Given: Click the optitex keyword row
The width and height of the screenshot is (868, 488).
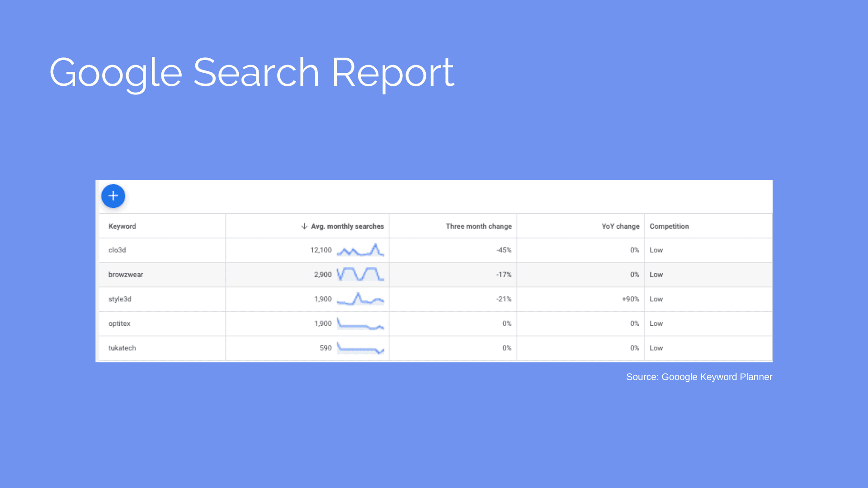Looking at the screenshot, I should tap(119, 324).
